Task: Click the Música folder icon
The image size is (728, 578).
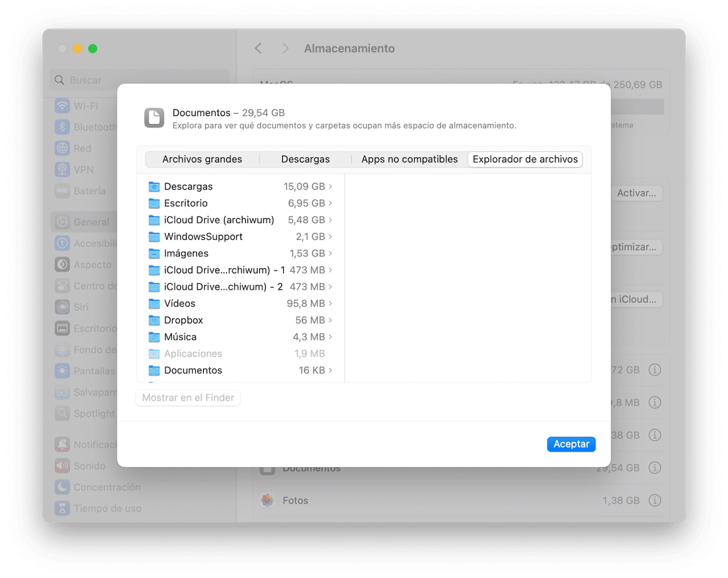Action: (154, 337)
